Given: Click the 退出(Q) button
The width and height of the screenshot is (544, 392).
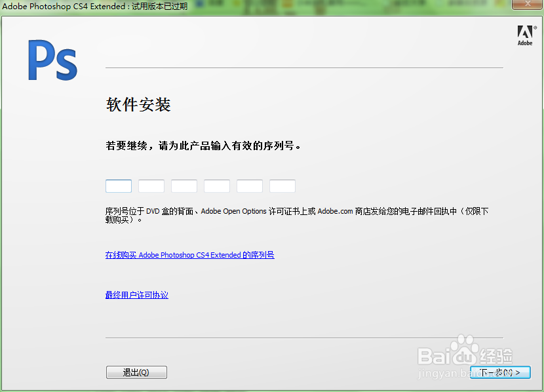Looking at the screenshot, I should click(136, 372).
